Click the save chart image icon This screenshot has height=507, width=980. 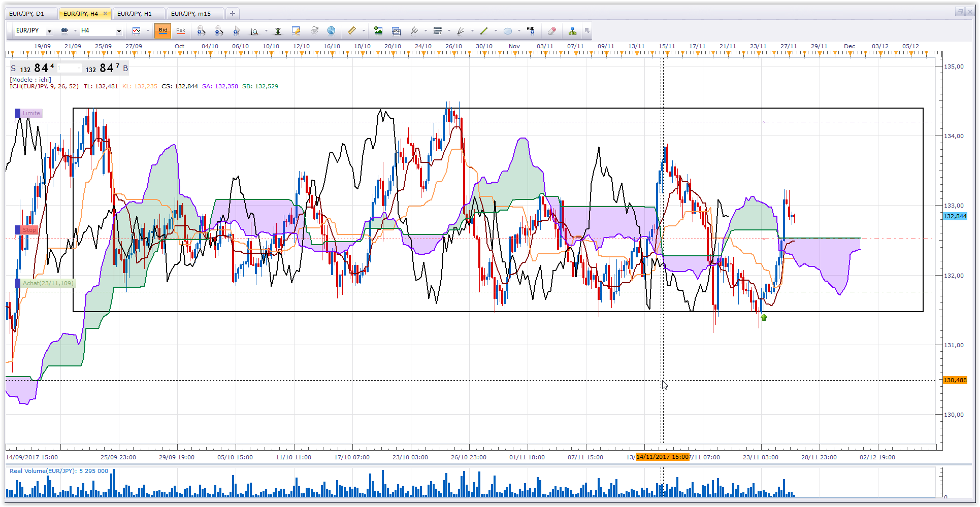click(x=378, y=31)
